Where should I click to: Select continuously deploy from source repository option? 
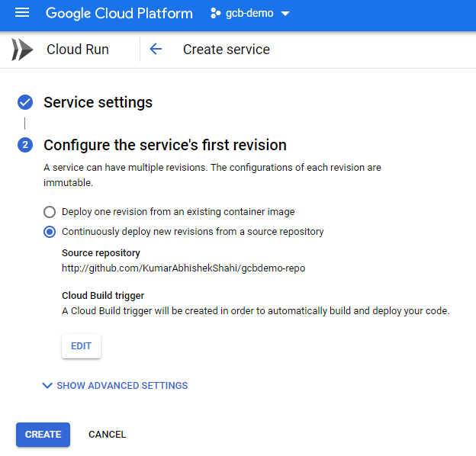tap(50, 232)
